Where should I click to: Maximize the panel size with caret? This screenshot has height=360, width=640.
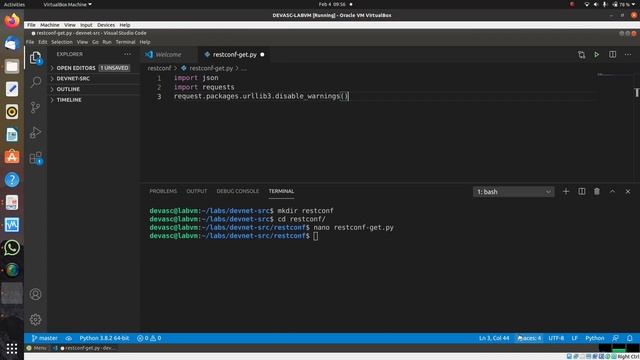pyautogui.click(x=612, y=191)
